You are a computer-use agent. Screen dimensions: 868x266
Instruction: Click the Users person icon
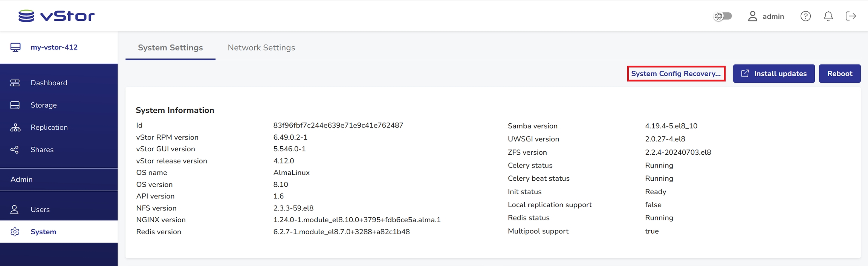pyautogui.click(x=15, y=209)
